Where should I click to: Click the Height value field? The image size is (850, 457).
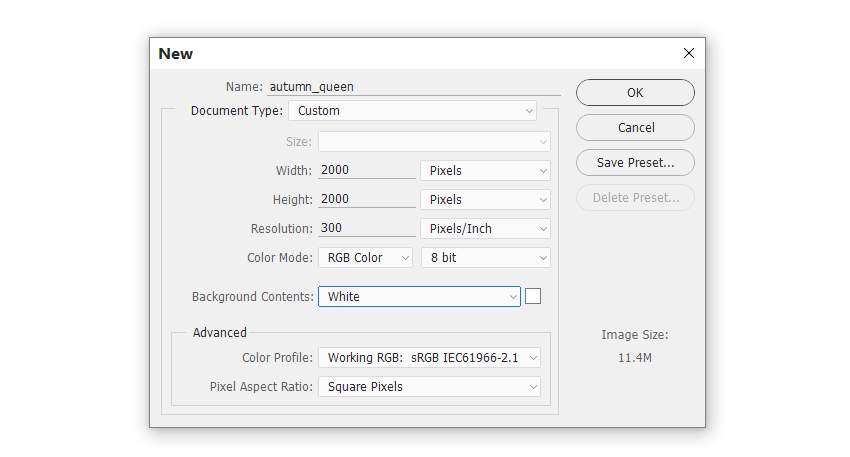366,199
